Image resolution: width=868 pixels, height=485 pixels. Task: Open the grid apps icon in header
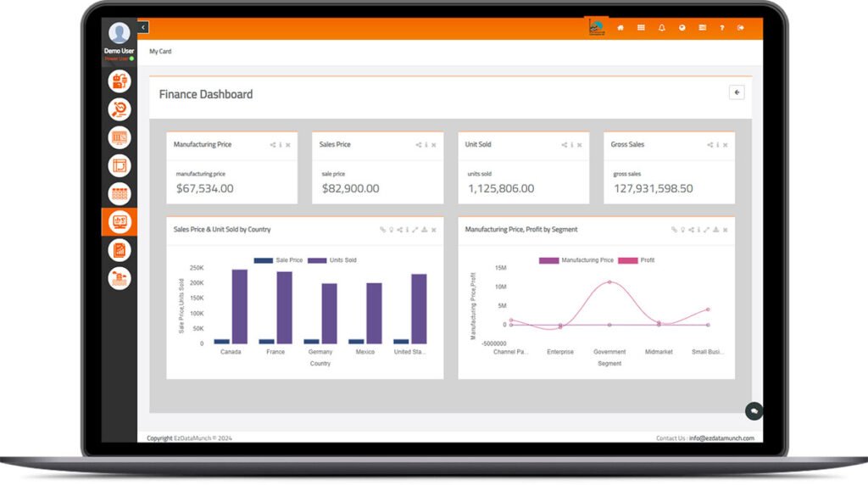click(x=641, y=28)
